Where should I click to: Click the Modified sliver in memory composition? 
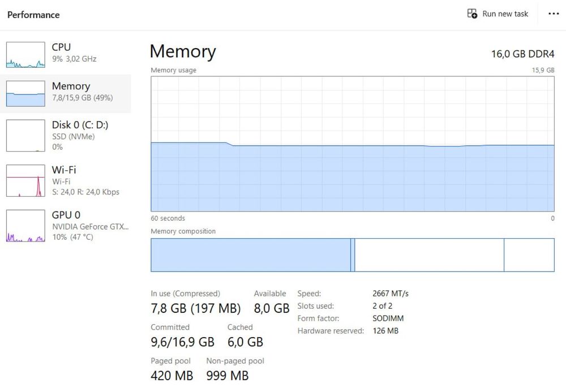pos(353,255)
